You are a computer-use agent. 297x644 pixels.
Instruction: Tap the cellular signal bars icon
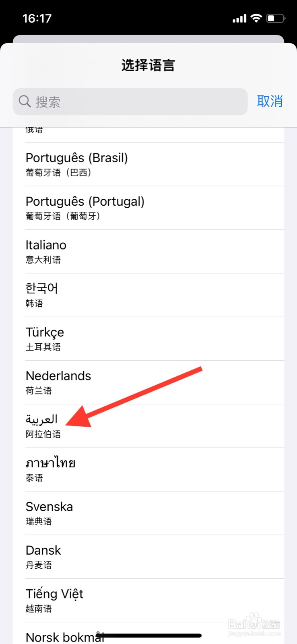239,19
